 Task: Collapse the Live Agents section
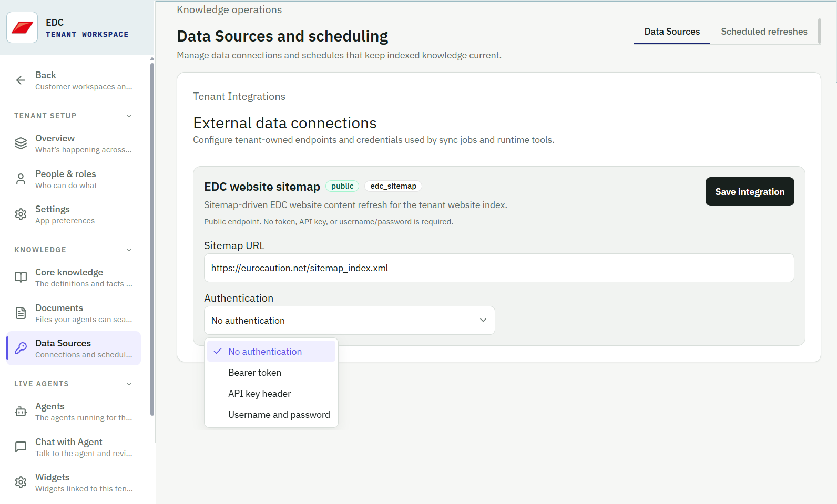[x=129, y=384]
